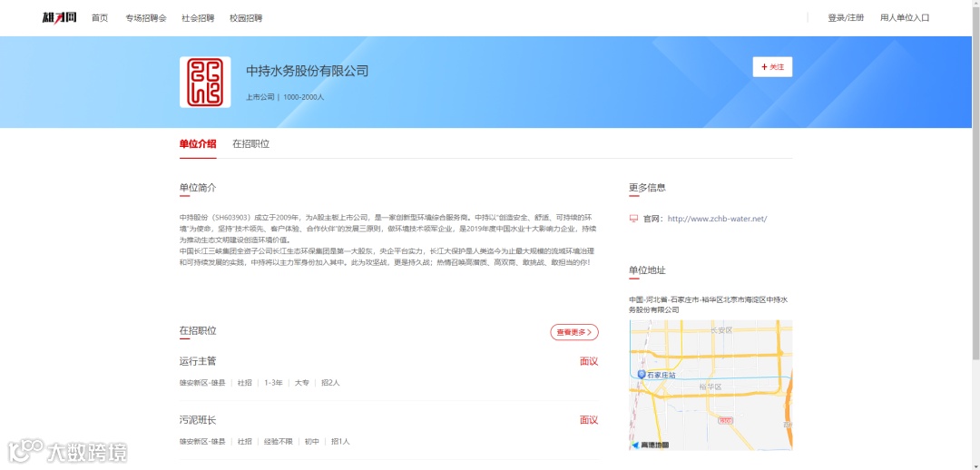Click the 雄才网 site logo
Image resolution: width=980 pixels, height=470 pixels.
click(59, 17)
